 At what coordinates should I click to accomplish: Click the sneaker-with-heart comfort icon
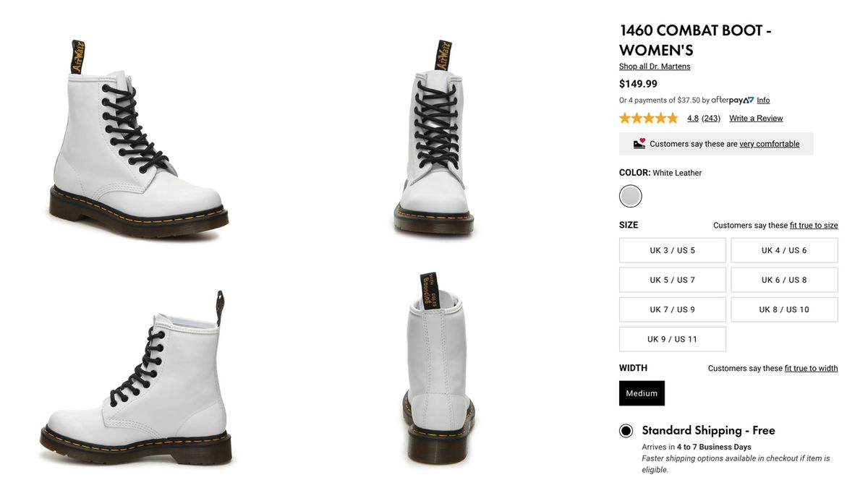(x=637, y=143)
